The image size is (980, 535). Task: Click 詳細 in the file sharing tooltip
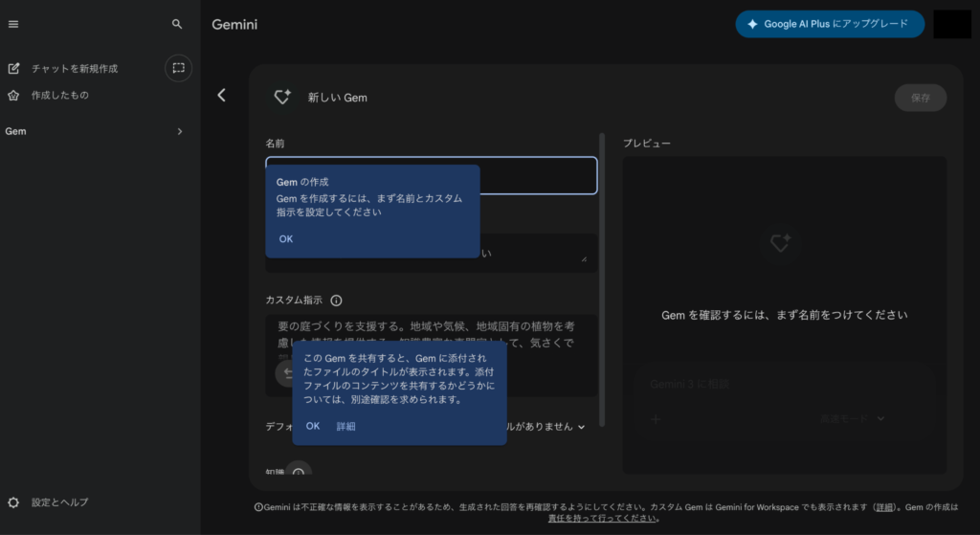[345, 426]
